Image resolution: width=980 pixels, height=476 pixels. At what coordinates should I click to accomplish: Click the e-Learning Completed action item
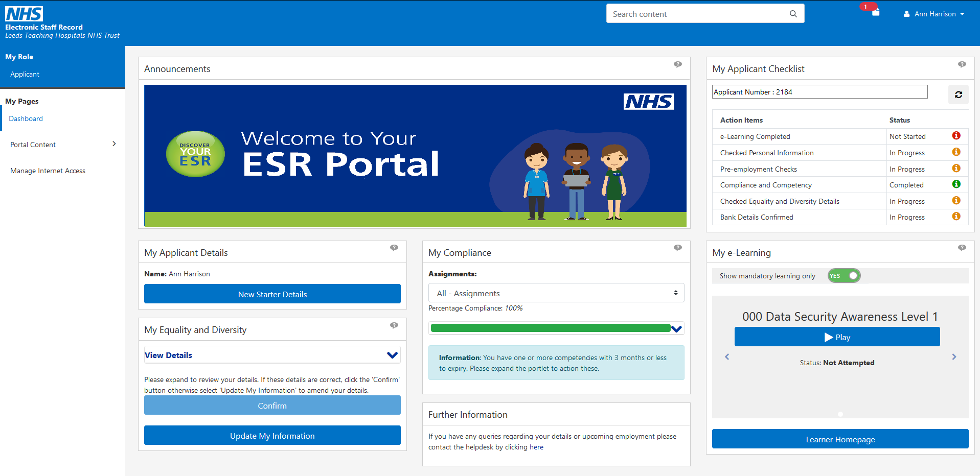(755, 136)
